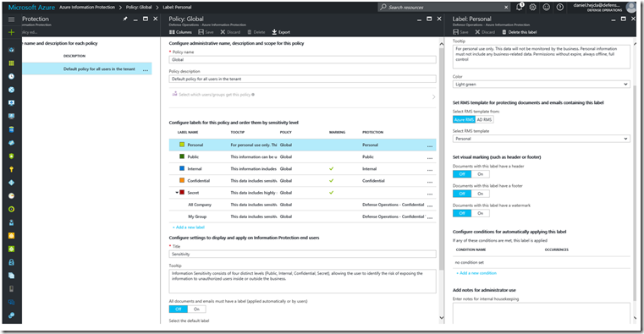Open the notifications bell icon
This screenshot has width=644, height=334.
pos(520,7)
